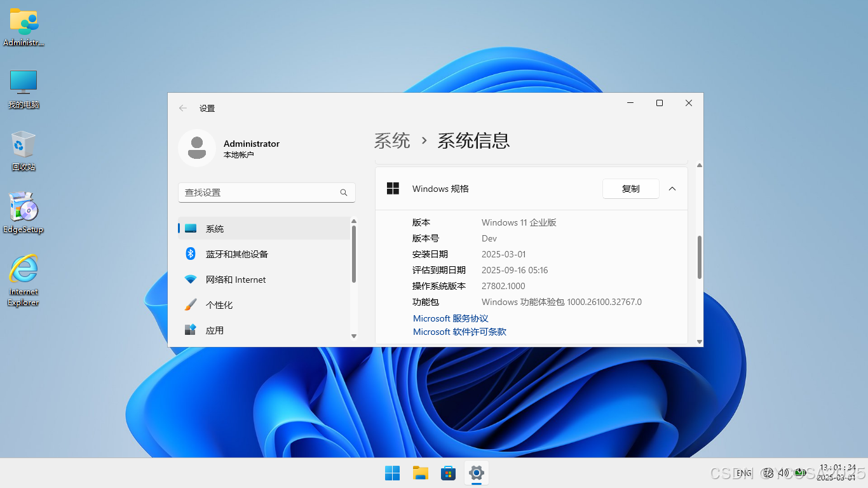Click the Dev version number value

click(489, 238)
